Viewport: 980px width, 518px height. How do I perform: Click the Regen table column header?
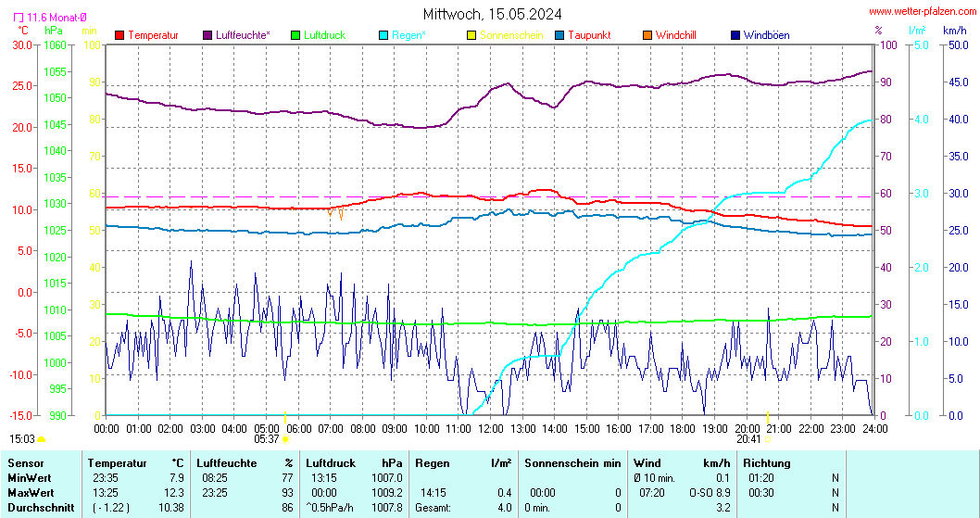pos(433,463)
